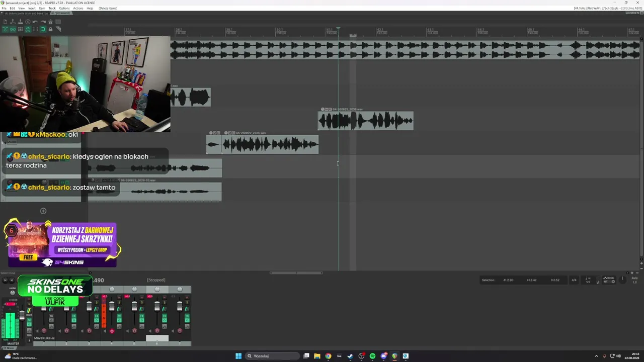Viewport: 644px width, 362px height.
Task: Disarm recording on mixer track 4
Action: point(112,331)
